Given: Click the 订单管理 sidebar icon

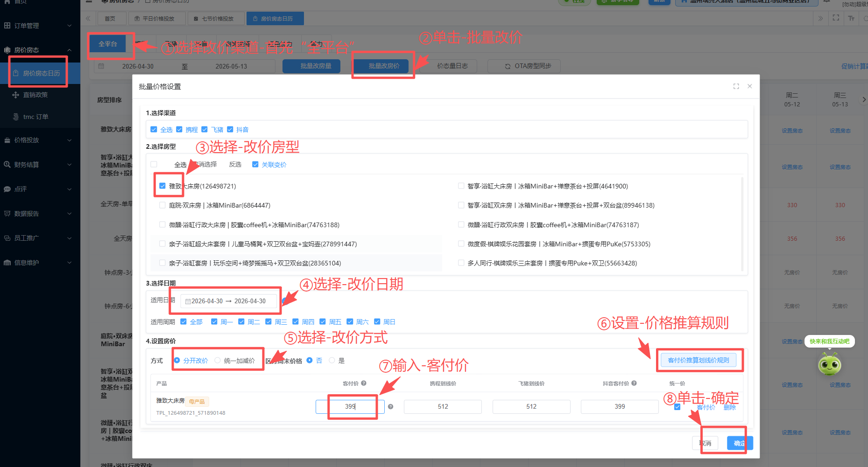Looking at the screenshot, I should 7,26.
